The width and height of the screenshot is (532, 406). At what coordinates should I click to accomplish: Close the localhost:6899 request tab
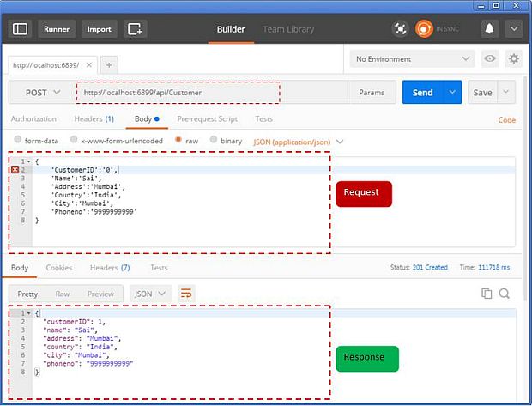[89, 65]
